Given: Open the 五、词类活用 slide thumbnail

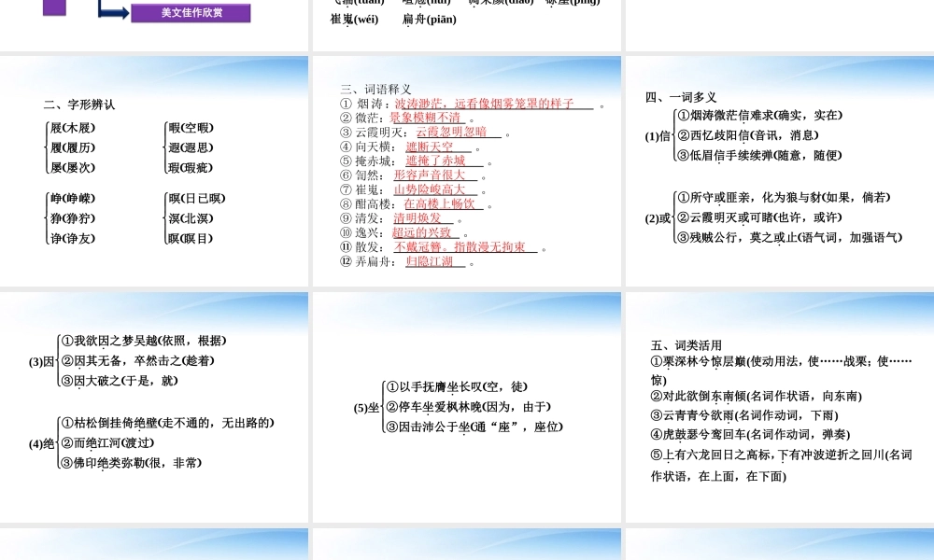Looking at the screenshot, I should click(780, 407).
